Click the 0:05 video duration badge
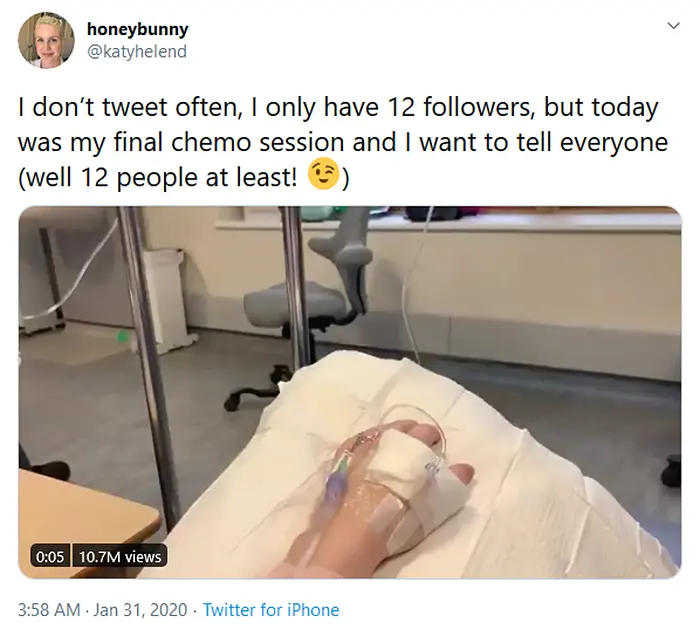700x636 pixels. pos(48,556)
